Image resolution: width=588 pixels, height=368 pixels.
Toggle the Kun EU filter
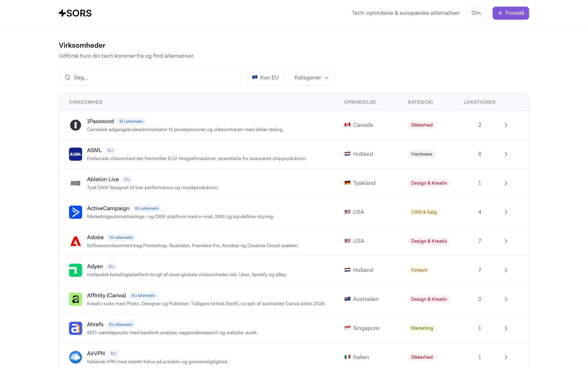tap(265, 78)
